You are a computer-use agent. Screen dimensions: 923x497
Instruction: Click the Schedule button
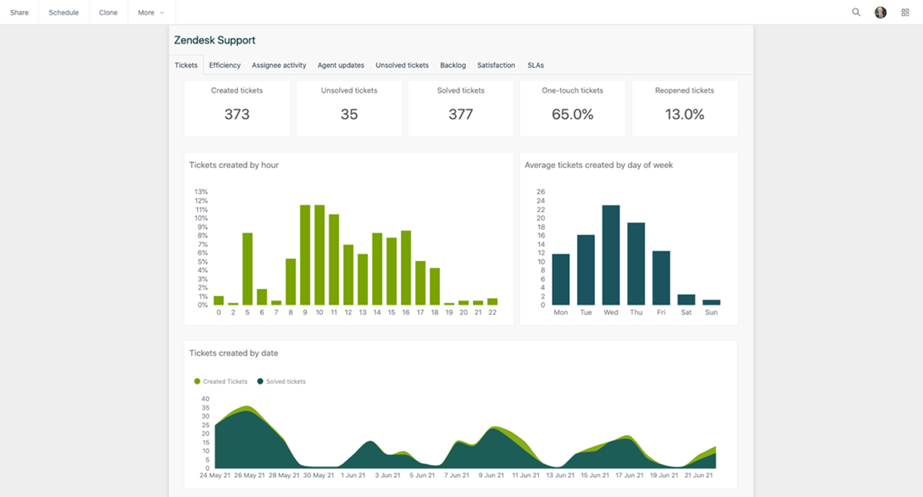[x=64, y=12]
